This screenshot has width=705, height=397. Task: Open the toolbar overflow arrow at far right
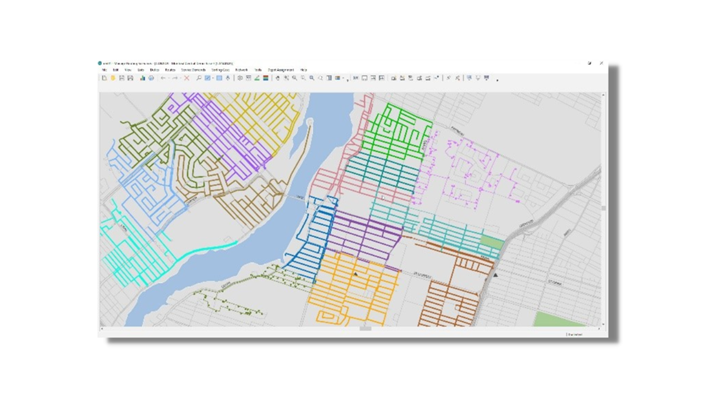pos(497,80)
